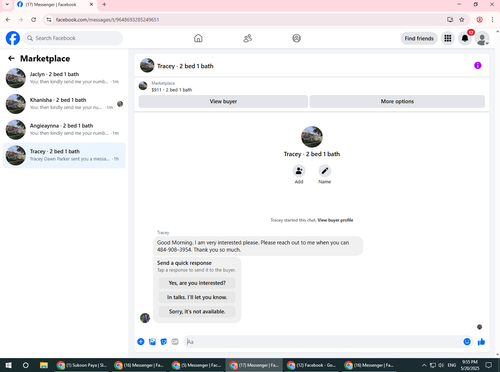Click the chat header listing thumbnail
This screenshot has width=500, height=372.
147,65
